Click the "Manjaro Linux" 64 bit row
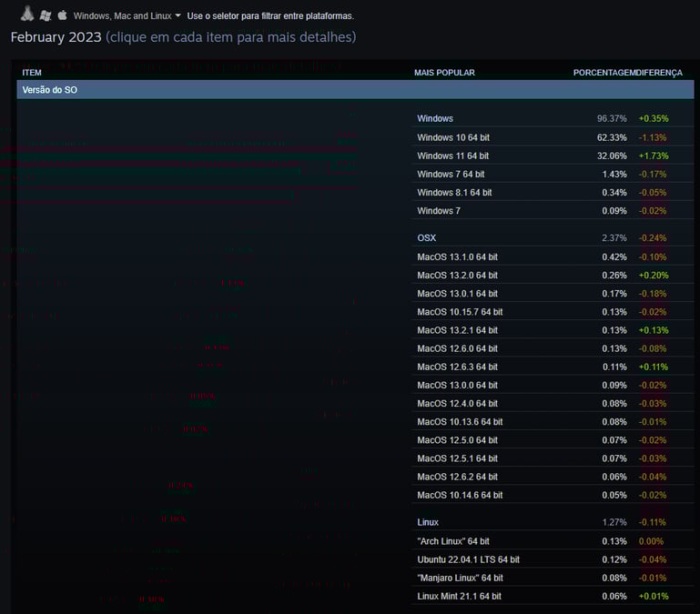This screenshot has width=700, height=614. pos(553,578)
